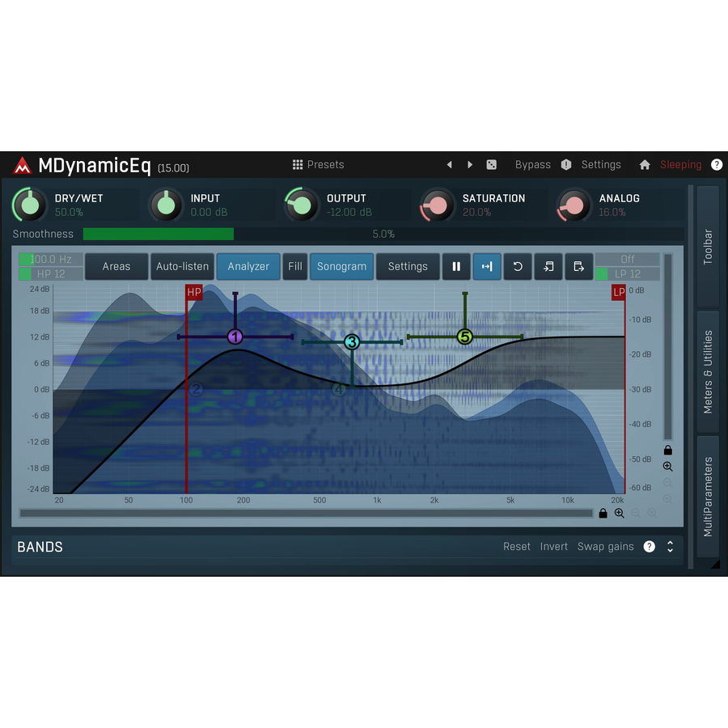This screenshot has width=728, height=728.
Task: Expand the Bands panel with the arrows
Action: [x=670, y=547]
